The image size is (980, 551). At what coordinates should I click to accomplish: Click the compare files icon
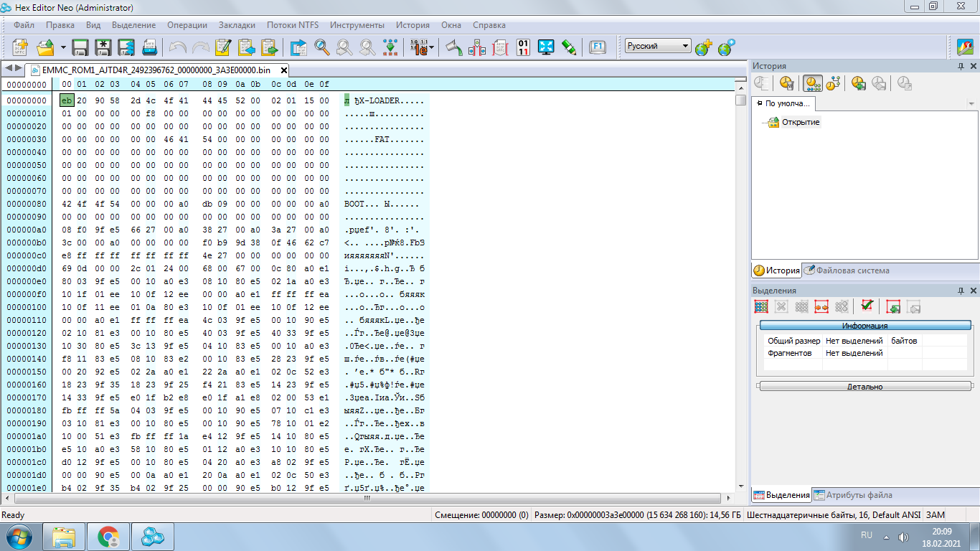(477, 47)
